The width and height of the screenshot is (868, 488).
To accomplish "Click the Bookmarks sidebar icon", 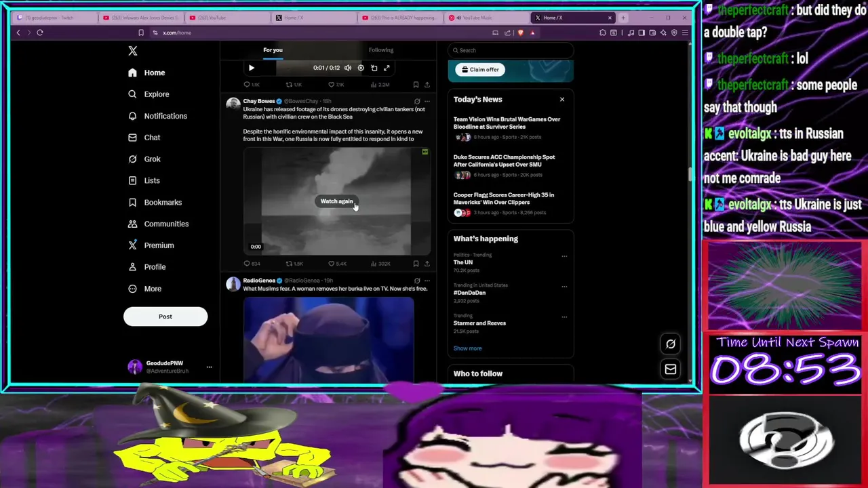I will (132, 202).
